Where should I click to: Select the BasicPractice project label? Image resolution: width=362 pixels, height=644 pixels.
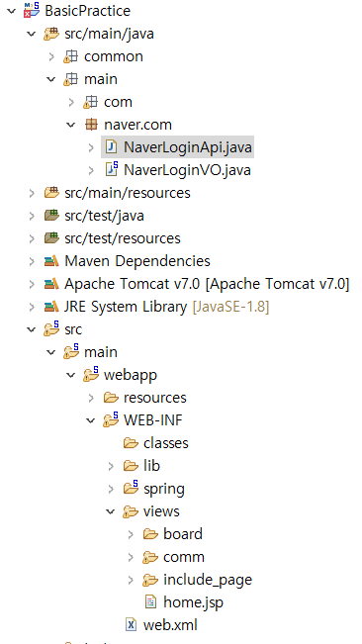(87, 11)
